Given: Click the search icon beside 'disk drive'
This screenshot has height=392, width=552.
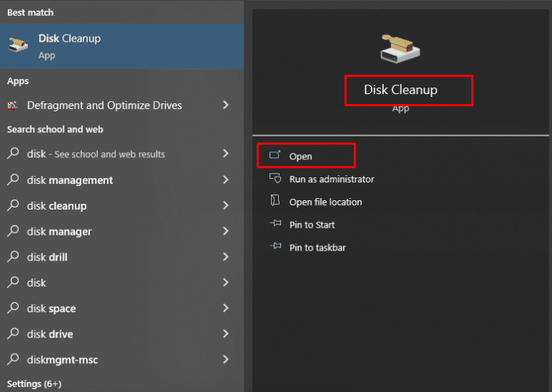Looking at the screenshot, I should click(x=13, y=334).
